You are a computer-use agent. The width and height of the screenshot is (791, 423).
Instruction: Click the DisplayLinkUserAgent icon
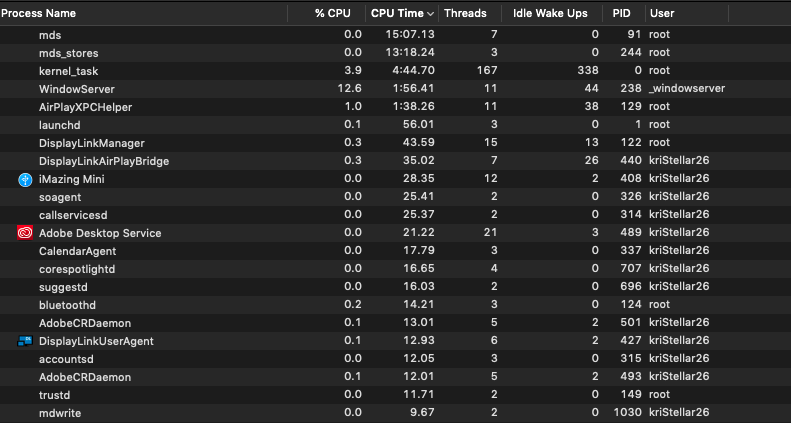pos(25,341)
